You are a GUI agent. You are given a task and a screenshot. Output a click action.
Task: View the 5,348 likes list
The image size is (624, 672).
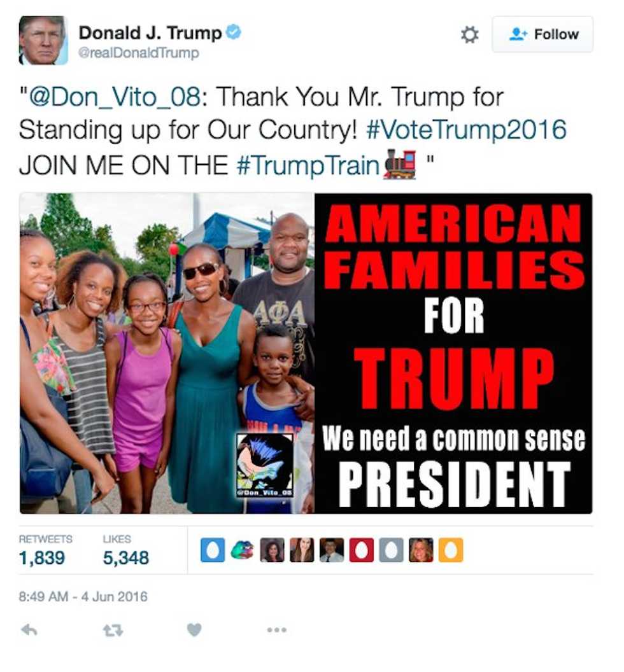point(125,550)
